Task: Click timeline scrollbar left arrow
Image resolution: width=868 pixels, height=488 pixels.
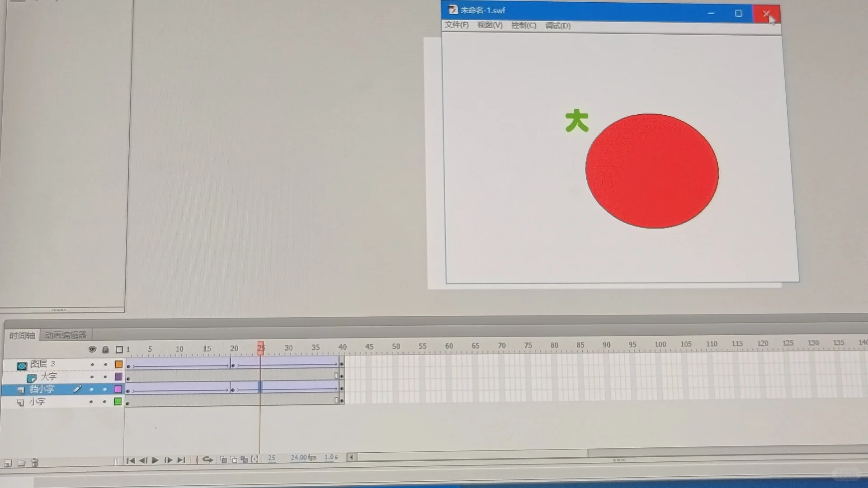Action: pos(351,457)
